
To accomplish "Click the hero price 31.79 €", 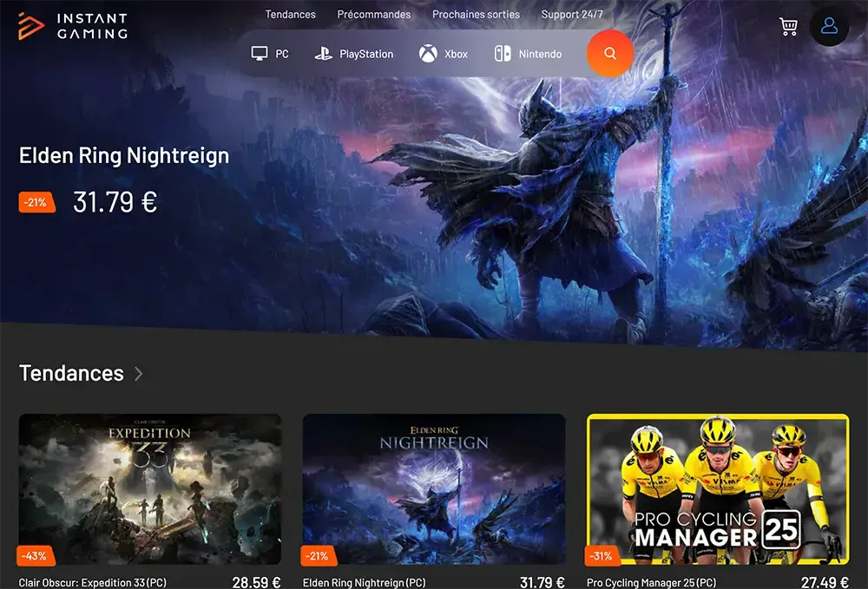I will pos(115,202).
